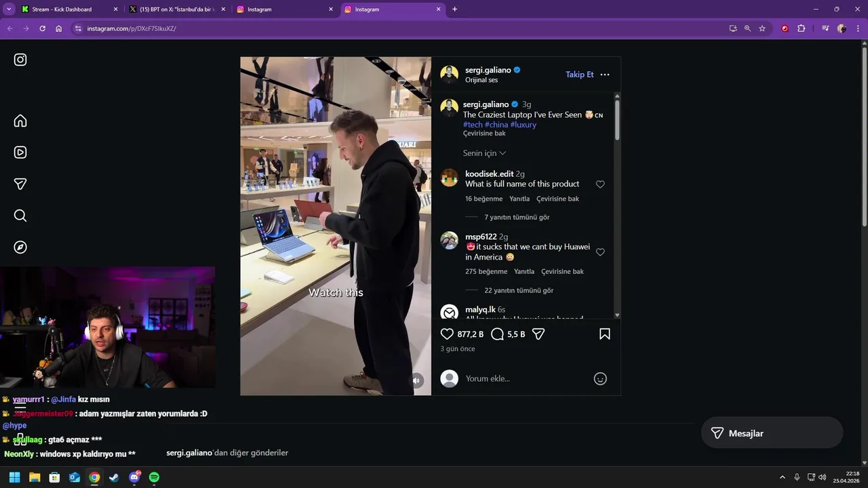
Task: Expand Senin için comment sort dropdown
Action: [x=484, y=153]
